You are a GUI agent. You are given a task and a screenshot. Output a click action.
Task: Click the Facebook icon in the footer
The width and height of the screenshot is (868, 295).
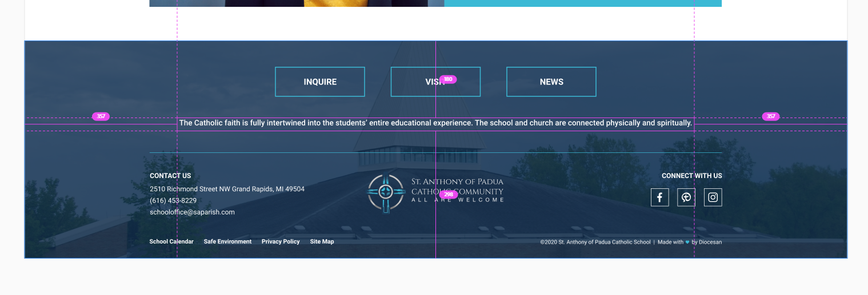[x=659, y=197]
